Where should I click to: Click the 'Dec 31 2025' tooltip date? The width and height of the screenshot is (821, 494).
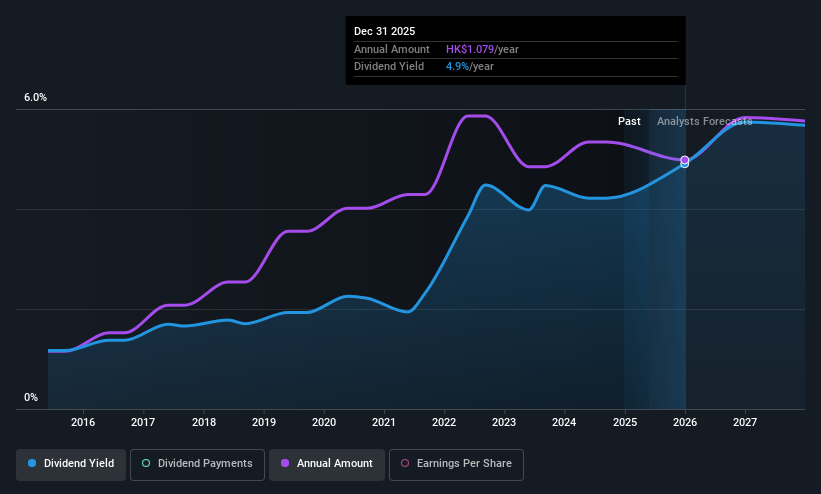(384, 31)
